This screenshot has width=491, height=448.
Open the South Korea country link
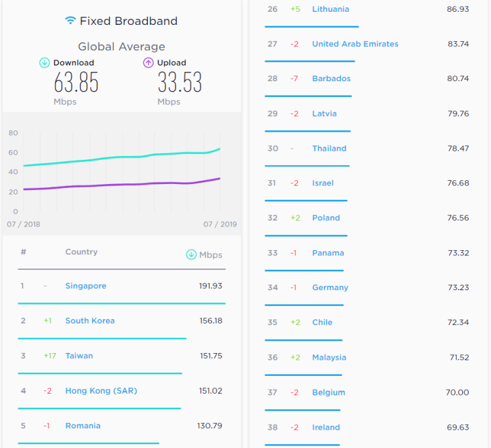(90, 321)
